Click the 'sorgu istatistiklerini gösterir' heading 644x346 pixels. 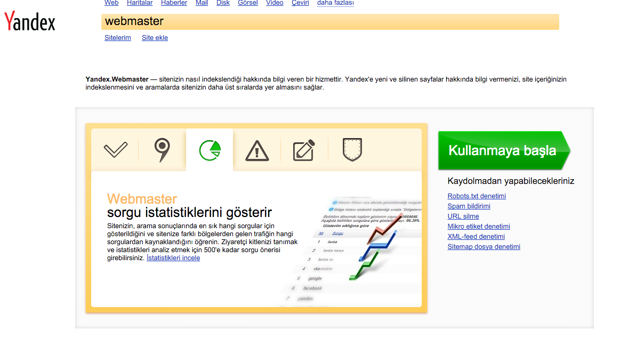tap(189, 213)
